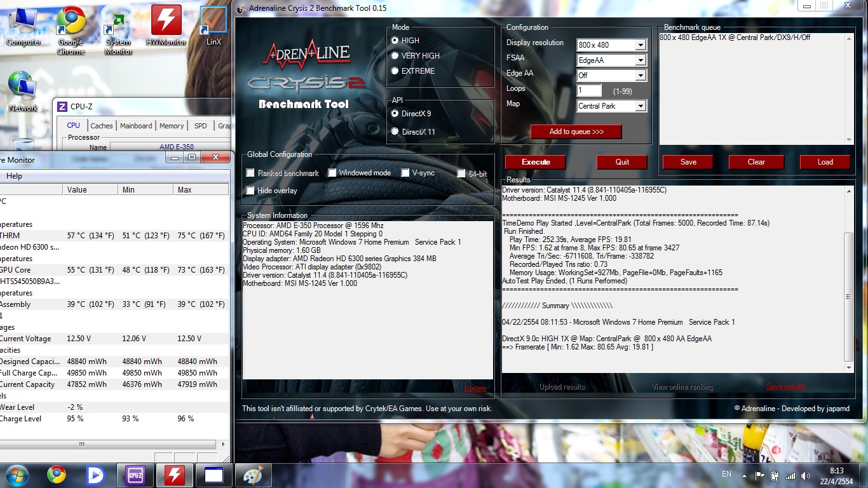This screenshot has width=868, height=488.
Task: Click the blank window icon in the taskbar
Action: (x=214, y=475)
